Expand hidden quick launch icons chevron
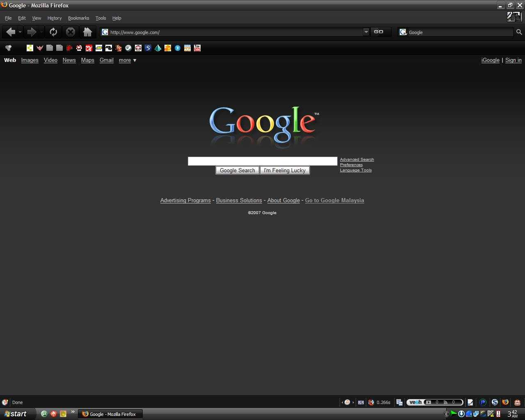525x420 pixels. pyautogui.click(x=73, y=412)
